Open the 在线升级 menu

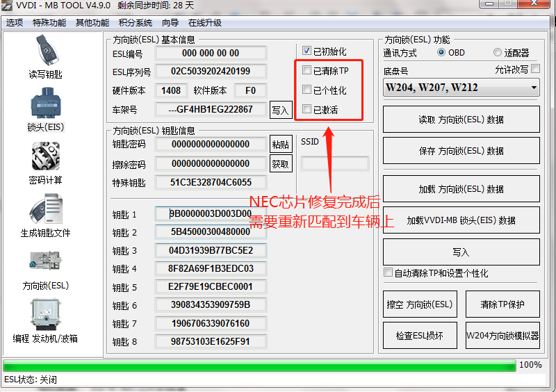pyautogui.click(x=205, y=23)
